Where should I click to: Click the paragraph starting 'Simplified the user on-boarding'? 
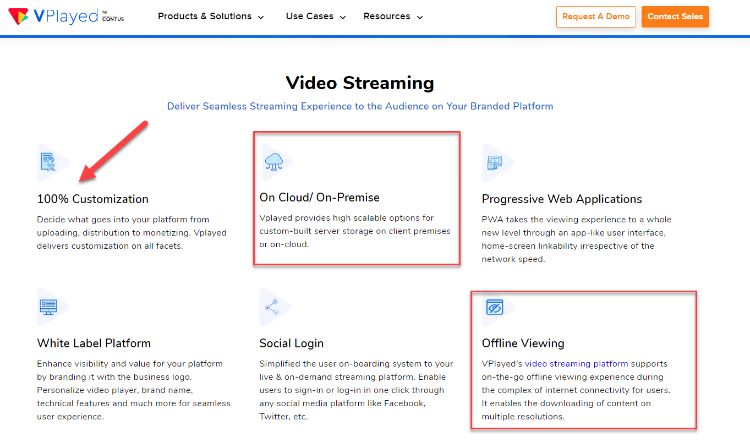pos(356,390)
